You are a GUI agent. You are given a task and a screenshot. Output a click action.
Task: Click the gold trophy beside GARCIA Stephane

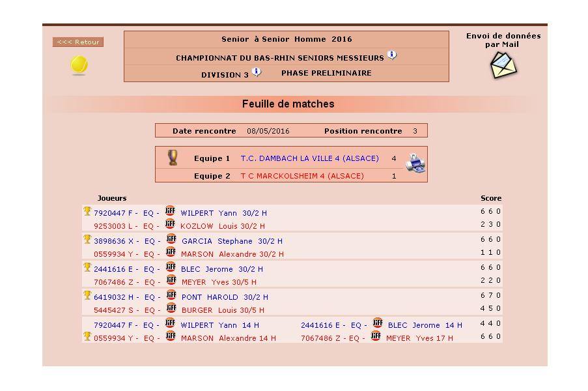(x=87, y=239)
